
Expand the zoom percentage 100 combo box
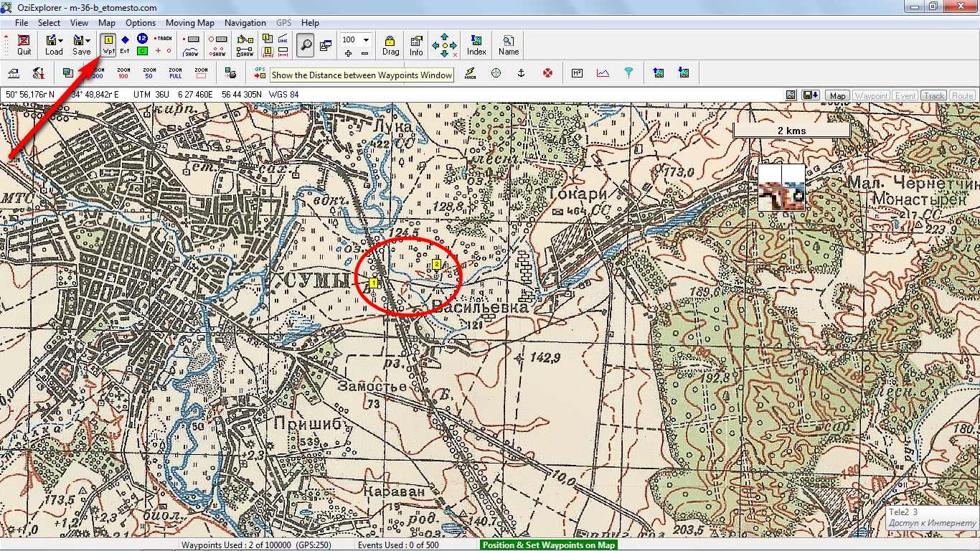pos(367,39)
